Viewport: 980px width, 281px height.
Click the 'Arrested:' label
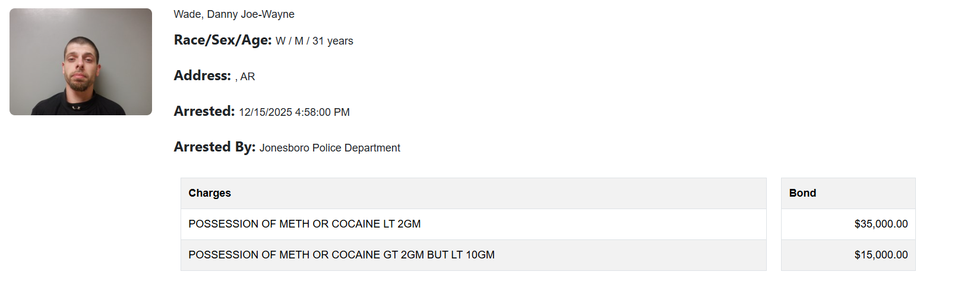(204, 112)
